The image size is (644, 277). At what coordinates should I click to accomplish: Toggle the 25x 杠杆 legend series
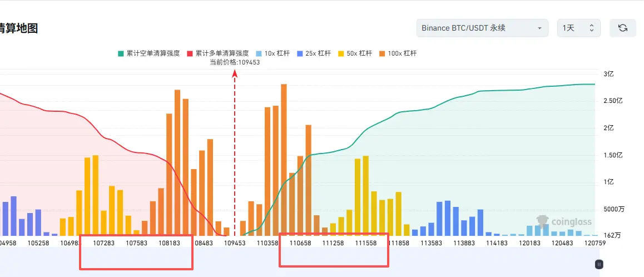point(314,53)
